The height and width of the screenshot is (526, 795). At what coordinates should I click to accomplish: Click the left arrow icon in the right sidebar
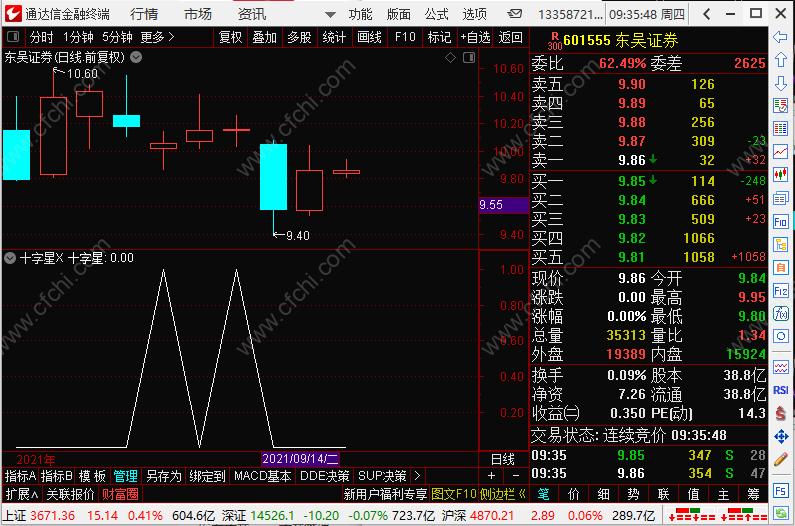[x=780, y=37]
